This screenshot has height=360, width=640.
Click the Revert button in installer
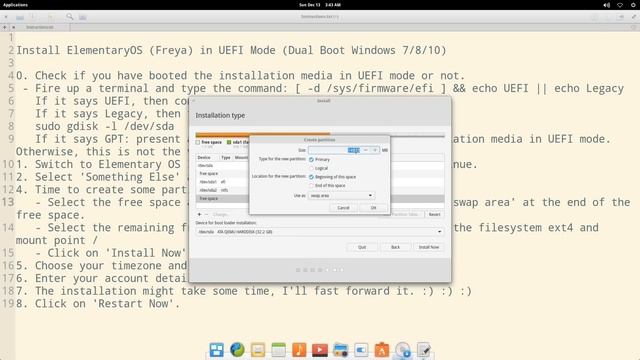[x=434, y=214]
